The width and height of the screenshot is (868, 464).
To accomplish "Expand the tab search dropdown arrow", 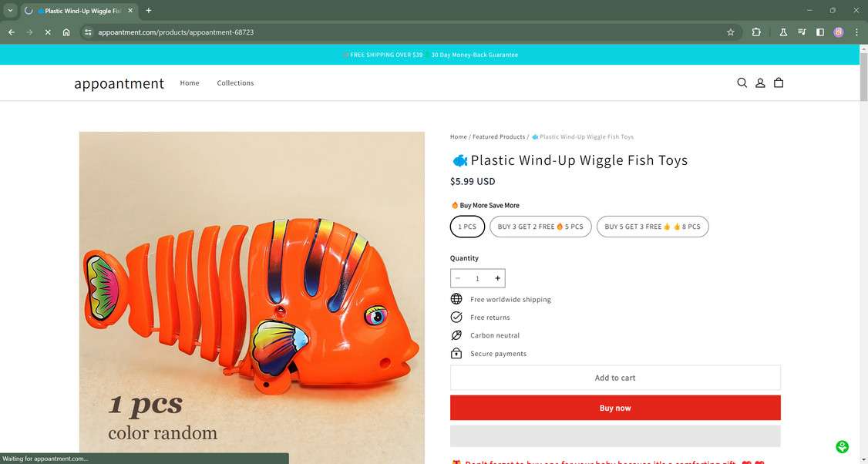I will tap(11, 11).
